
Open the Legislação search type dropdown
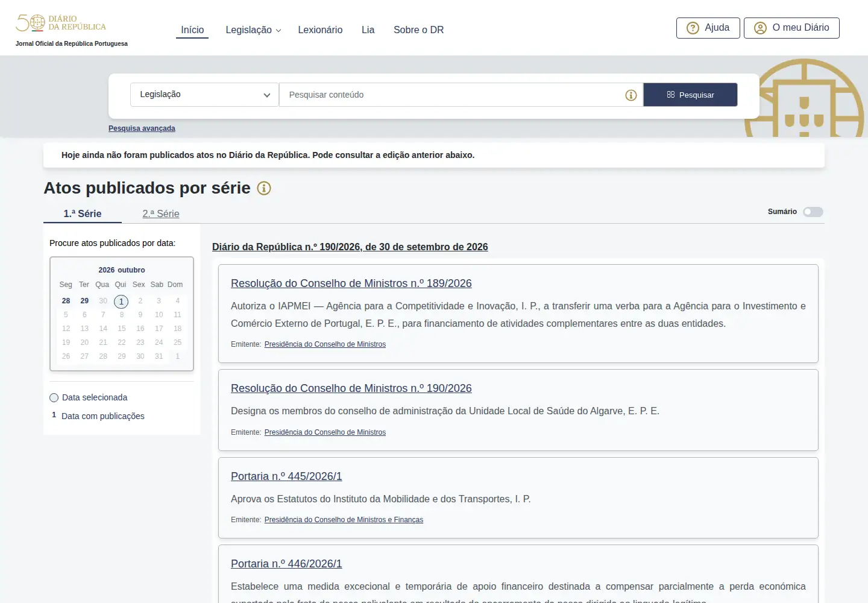pos(204,95)
